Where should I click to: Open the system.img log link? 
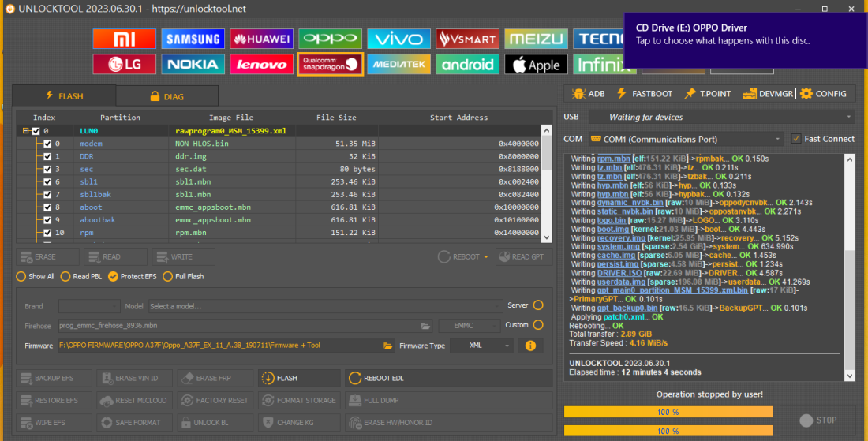[619, 247]
